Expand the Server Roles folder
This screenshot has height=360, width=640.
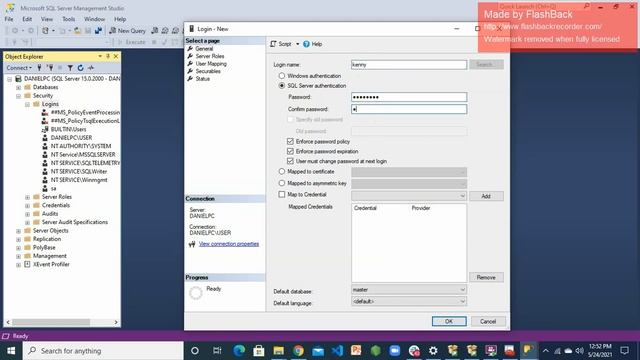click(x=27, y=197)
